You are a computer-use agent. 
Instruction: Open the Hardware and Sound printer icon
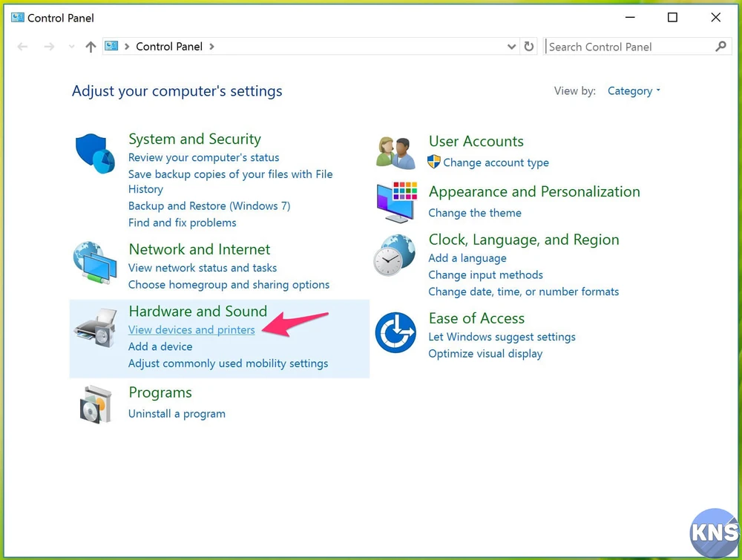pos(96,329)
